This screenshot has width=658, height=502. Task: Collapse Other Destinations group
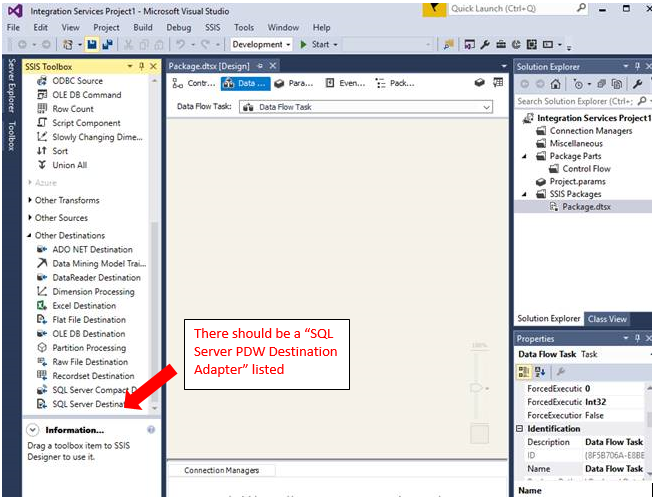click(x=29, y=235)
